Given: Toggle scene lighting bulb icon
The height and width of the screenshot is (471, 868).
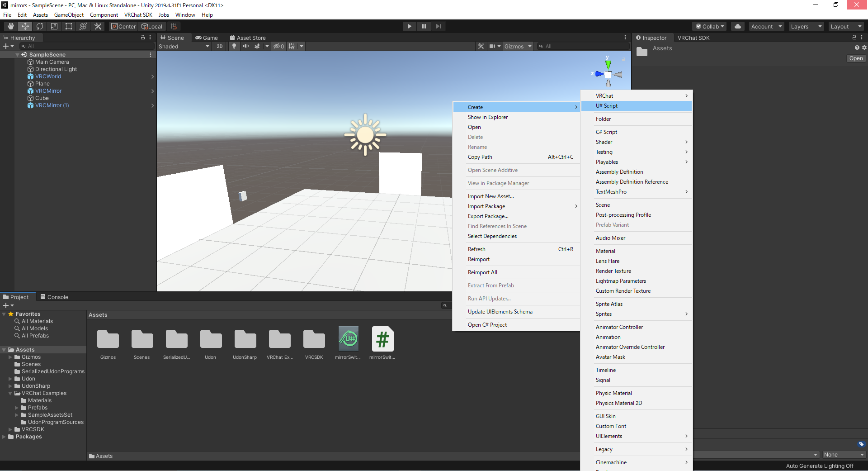Looking at the screenshot, I should (234, 46).
